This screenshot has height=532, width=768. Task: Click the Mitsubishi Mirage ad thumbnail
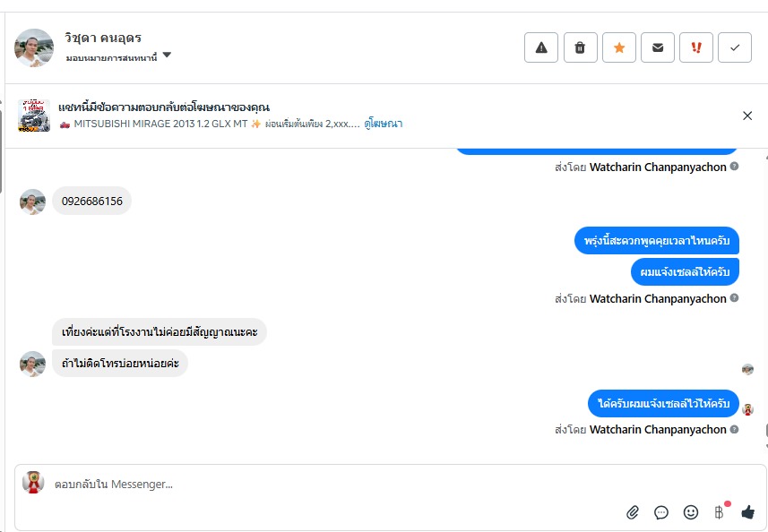coord(34,116)
